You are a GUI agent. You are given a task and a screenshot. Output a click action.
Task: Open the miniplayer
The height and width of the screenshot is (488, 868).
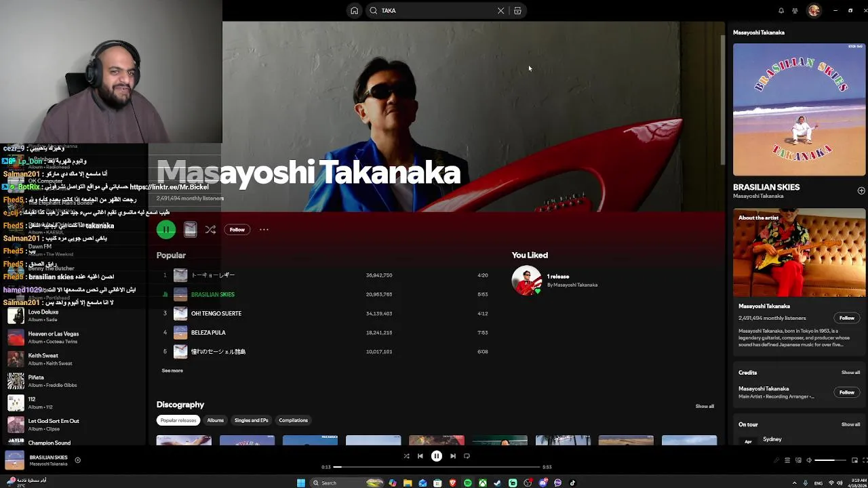click(854, 460)
